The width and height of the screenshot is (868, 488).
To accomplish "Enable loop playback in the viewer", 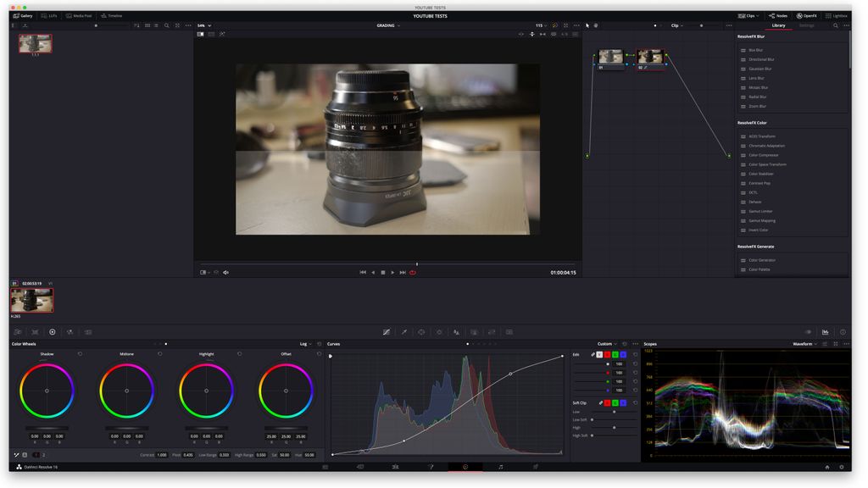I will point(412,272).
